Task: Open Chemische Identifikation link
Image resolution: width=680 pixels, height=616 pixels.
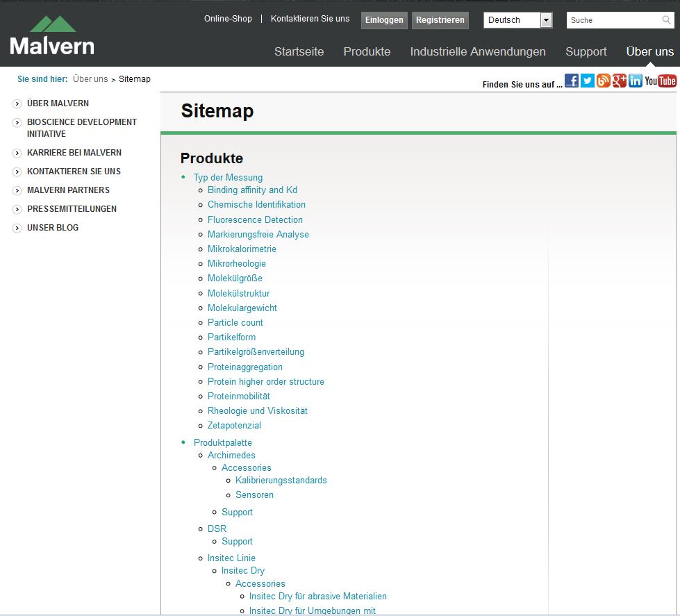Action: 256,205
